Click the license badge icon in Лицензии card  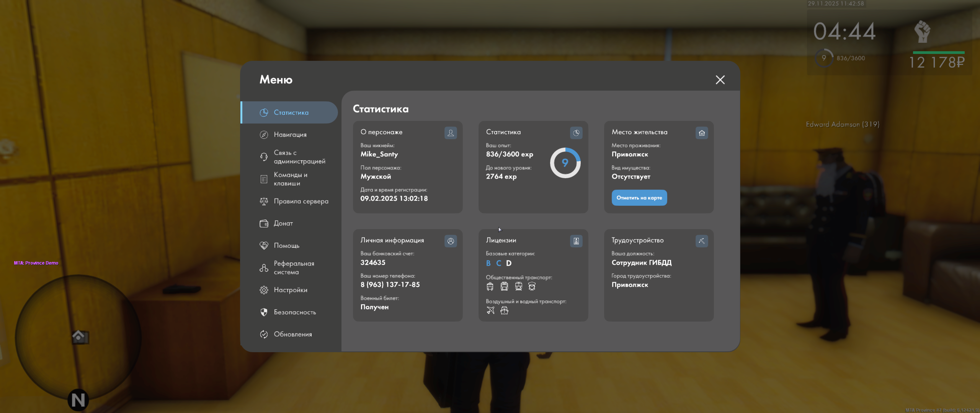pos(576,241)
